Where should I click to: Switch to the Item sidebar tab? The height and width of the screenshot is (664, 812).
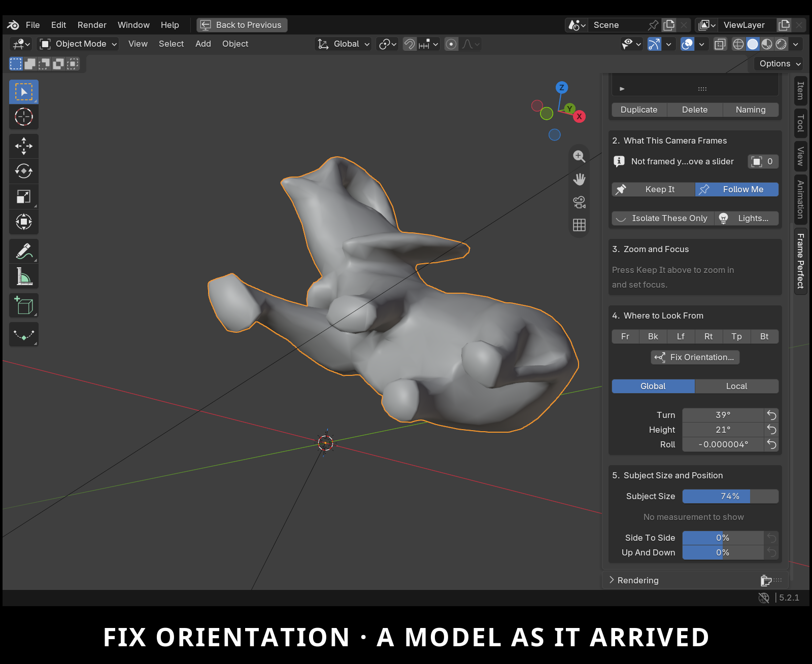(800, 91)
